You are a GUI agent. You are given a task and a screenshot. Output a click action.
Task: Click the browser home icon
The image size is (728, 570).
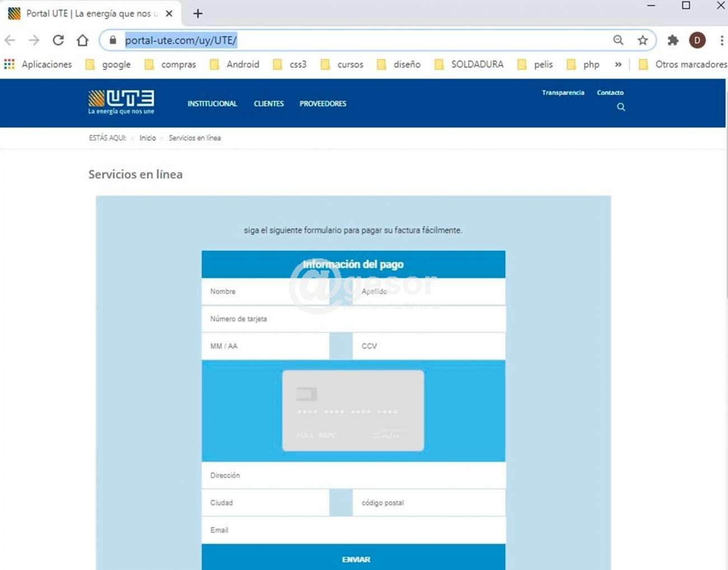[x=83, y=40]
